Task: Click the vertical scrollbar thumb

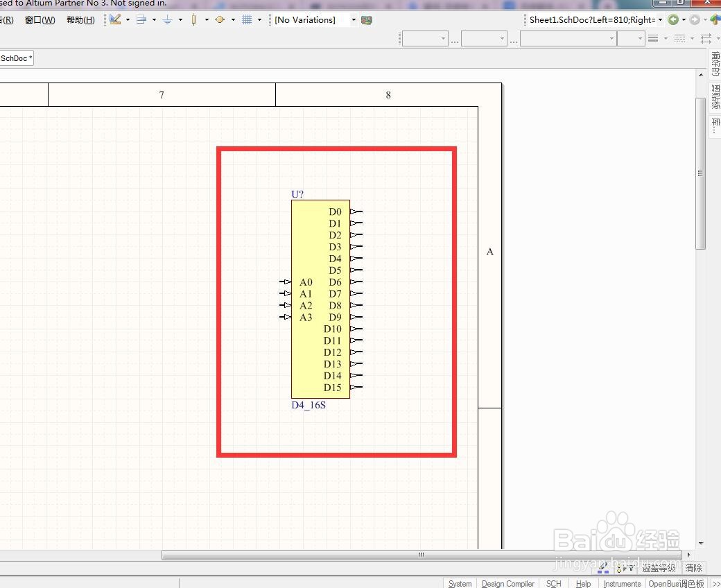Action: pos(700,173)
